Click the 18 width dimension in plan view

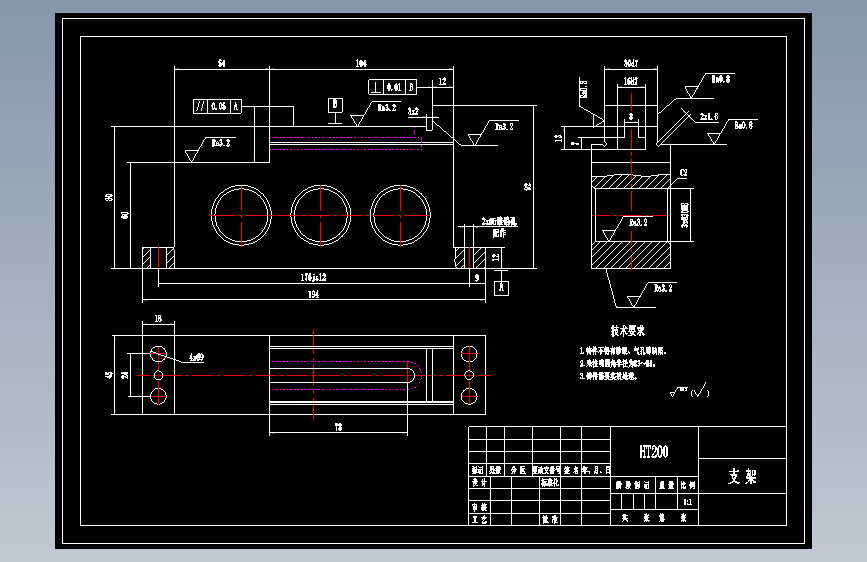[158, 319]
